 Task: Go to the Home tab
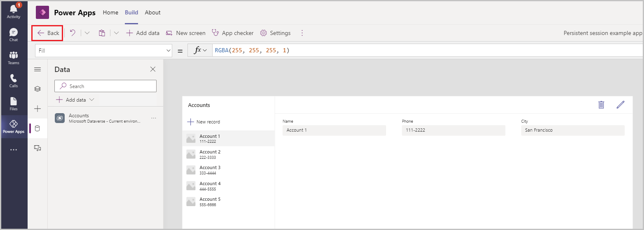click(x=110, y=12)
